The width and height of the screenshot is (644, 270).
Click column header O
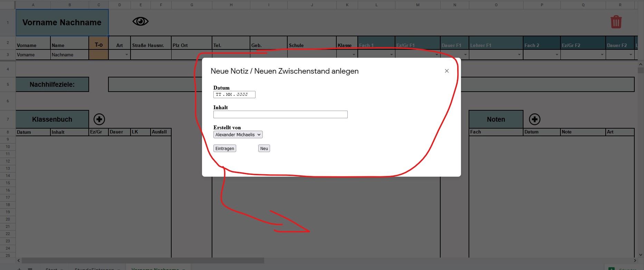tap(496, 5)
